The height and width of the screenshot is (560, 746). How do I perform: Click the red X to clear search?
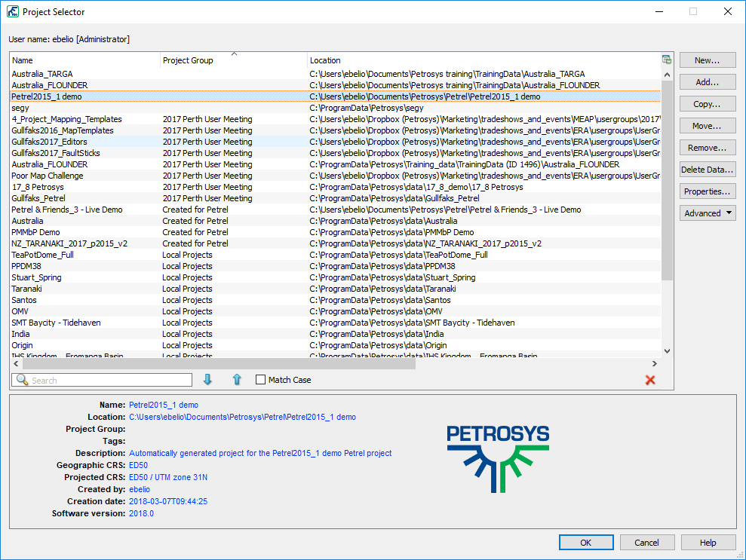point(650,380)
